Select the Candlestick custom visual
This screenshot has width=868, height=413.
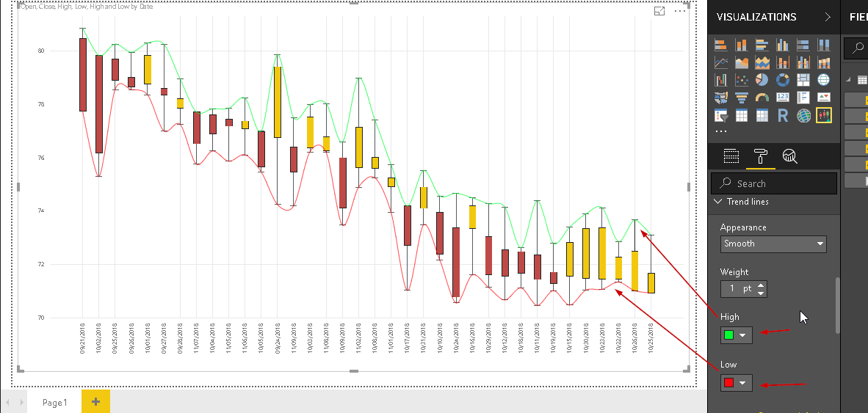[x=824, y=116]
